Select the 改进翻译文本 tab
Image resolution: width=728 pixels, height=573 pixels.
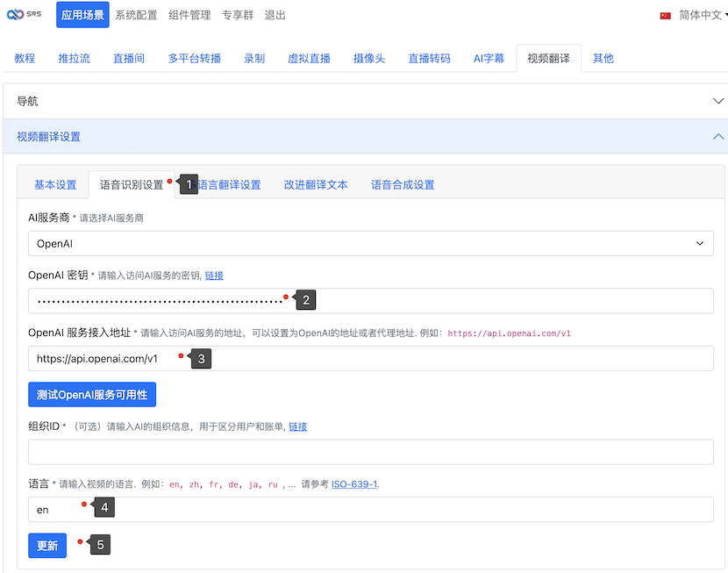[316, 184]
